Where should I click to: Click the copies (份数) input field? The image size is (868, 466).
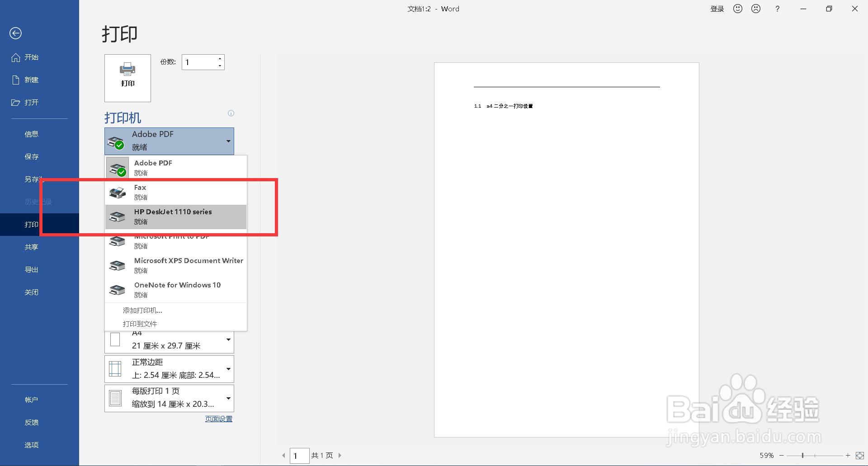(199, 62)
